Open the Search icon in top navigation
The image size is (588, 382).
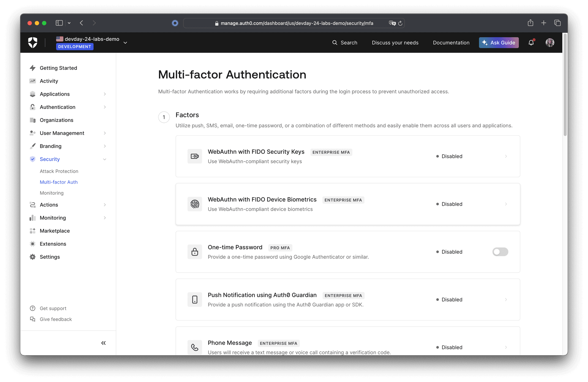335,43
